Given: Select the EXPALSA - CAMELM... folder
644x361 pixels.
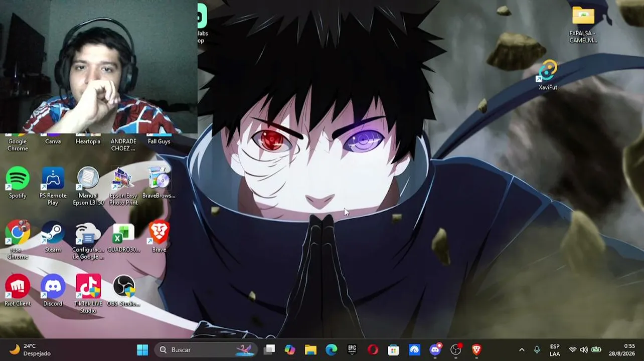Looking at the screenshot, I should click(583, 25).
